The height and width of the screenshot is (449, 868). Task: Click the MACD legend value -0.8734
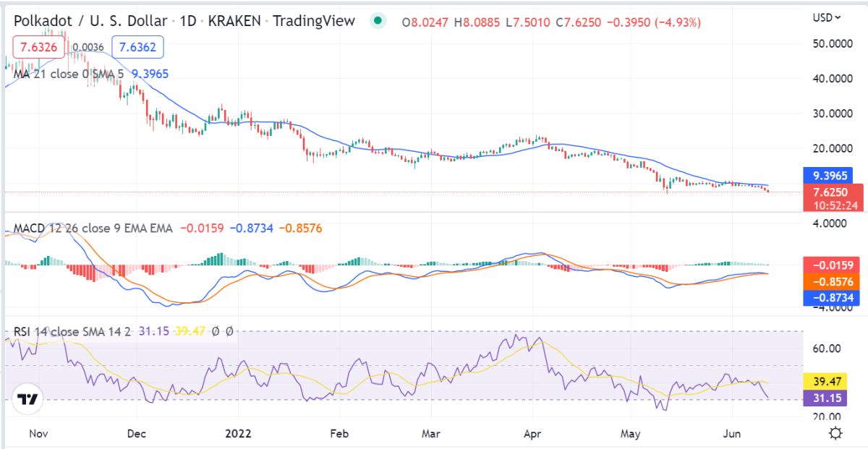[251, 228]
